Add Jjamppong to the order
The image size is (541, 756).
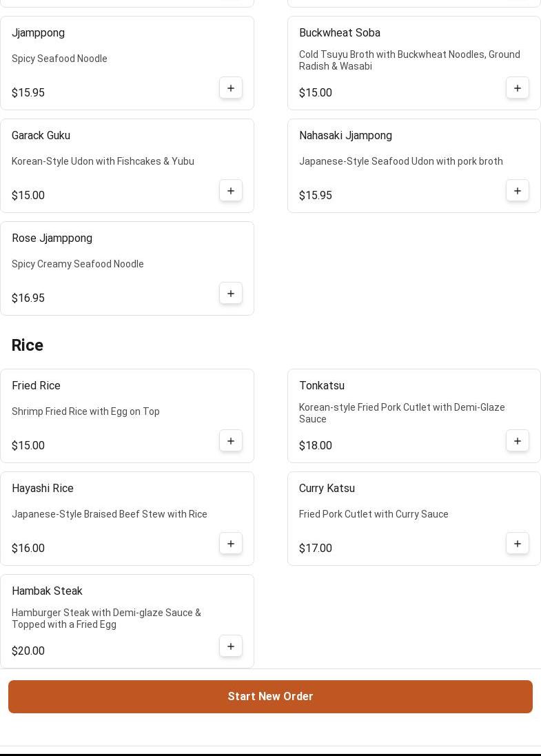click(231, 88)
